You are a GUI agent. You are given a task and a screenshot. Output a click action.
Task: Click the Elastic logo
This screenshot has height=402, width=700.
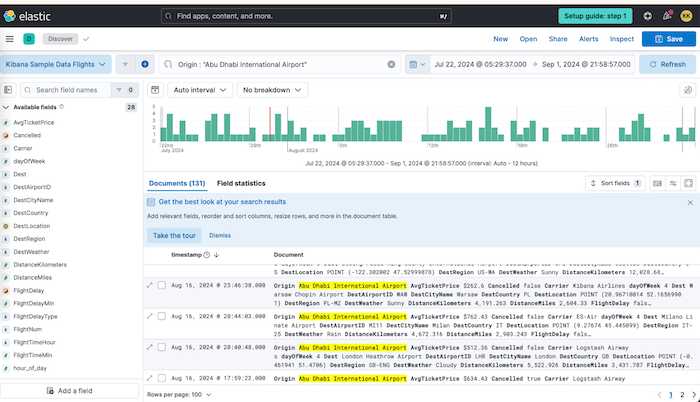pos(27,16)
